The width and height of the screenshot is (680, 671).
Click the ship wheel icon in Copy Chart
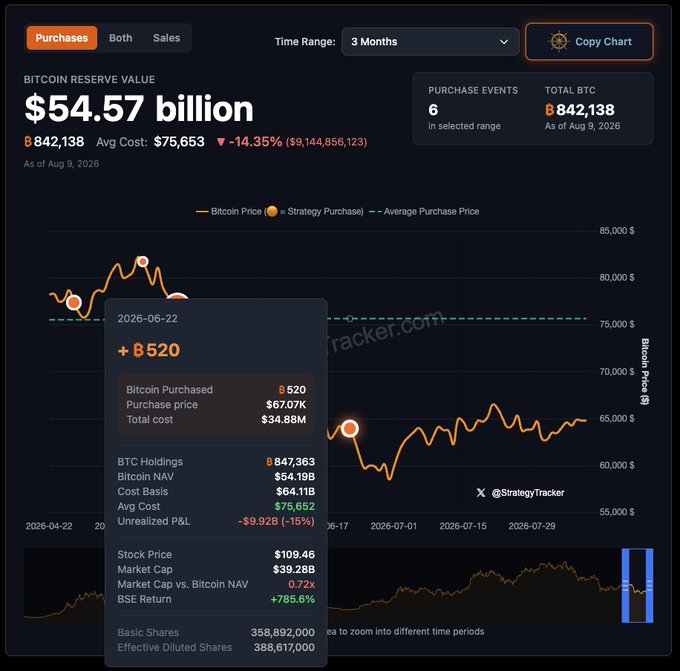(x=559, y=42)
